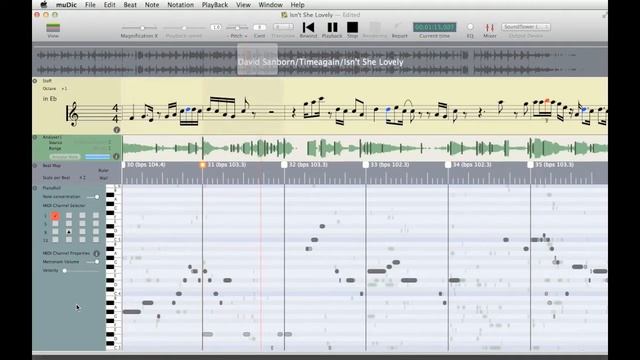Open the Edit menu
Screen dimensions: 640x360
[x=109, y=5]
